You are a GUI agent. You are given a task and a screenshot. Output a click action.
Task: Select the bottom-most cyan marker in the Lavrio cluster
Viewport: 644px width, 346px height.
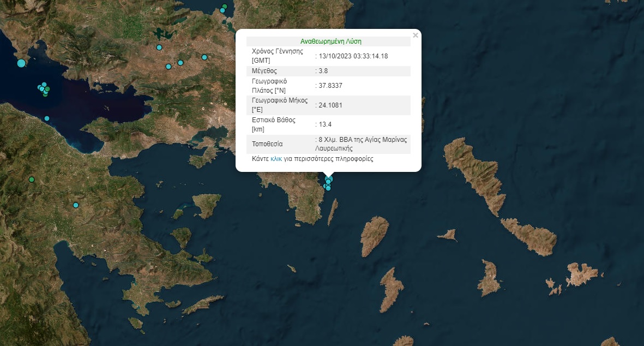point(328,188)
